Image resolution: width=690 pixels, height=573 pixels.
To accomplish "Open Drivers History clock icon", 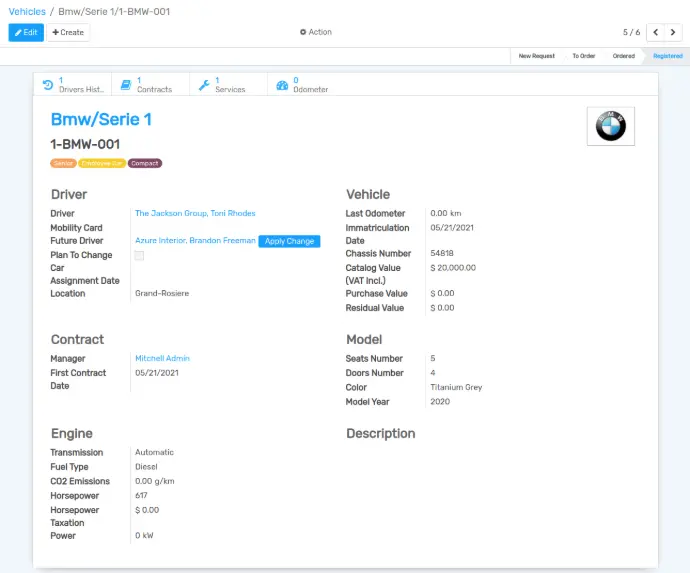I will pyautogui.click(x=48, y=84).
